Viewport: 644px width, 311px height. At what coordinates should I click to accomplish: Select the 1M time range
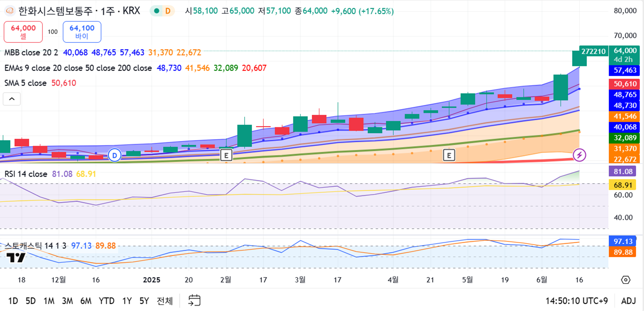tap(49, 301)
